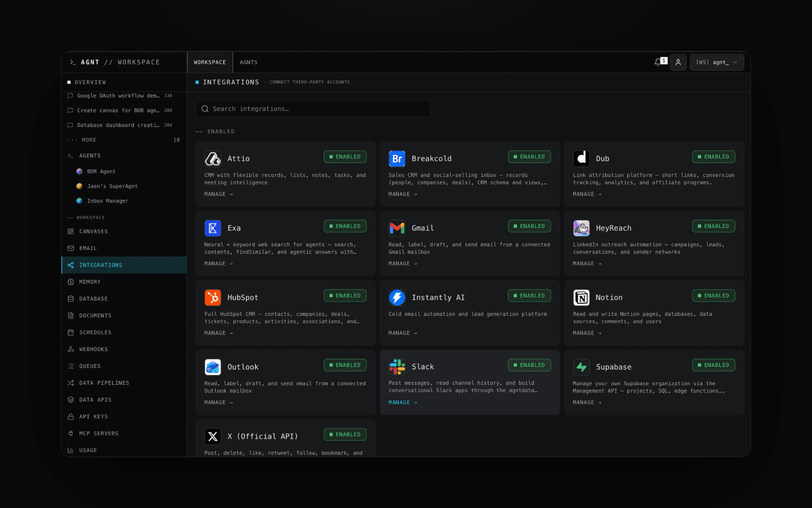Screen dimensions: 812x508
Task: Open the notifications bell icon
Action: coord(658,62)
